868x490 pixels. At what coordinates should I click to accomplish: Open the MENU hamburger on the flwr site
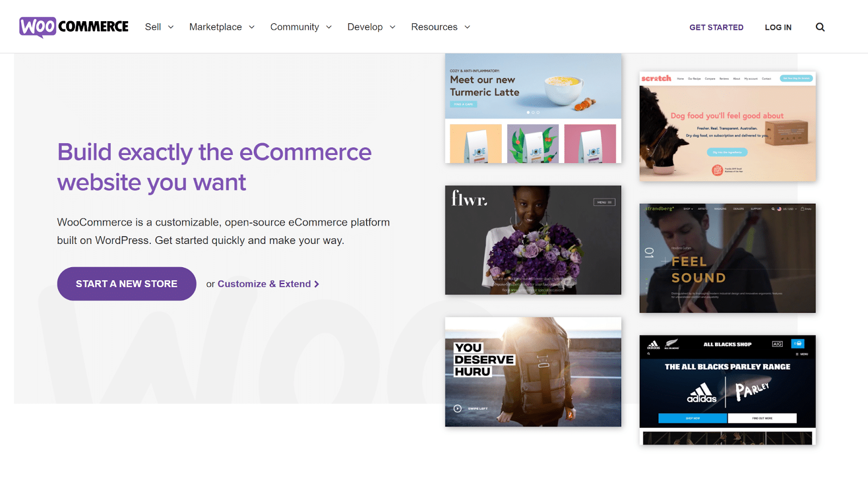[604, 202]
